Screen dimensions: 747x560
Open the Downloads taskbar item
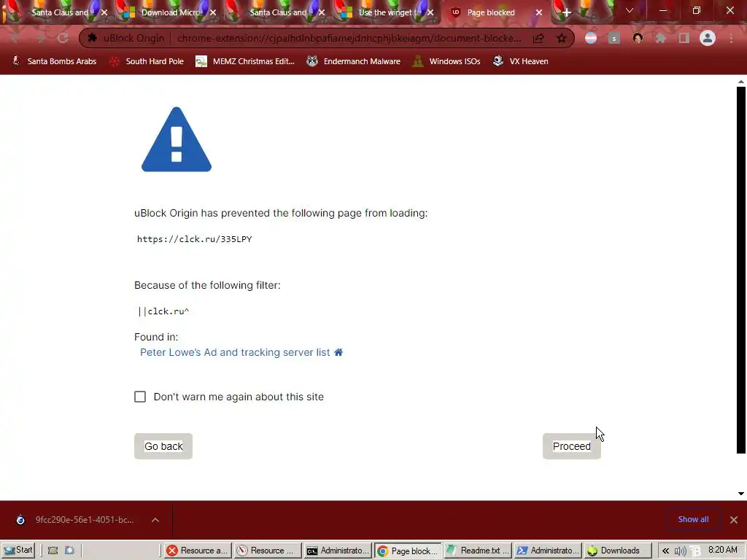pyautogui.click(x=617, y=551)
